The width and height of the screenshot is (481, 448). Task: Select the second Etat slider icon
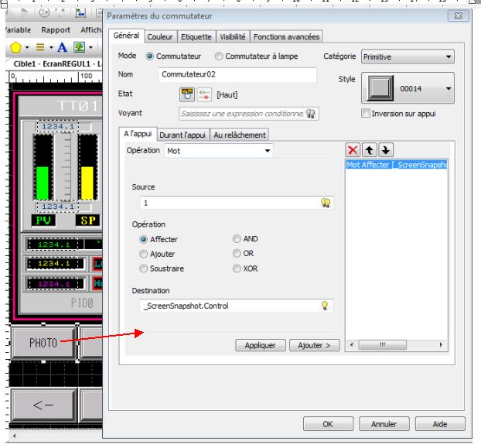tap(203, 94)
